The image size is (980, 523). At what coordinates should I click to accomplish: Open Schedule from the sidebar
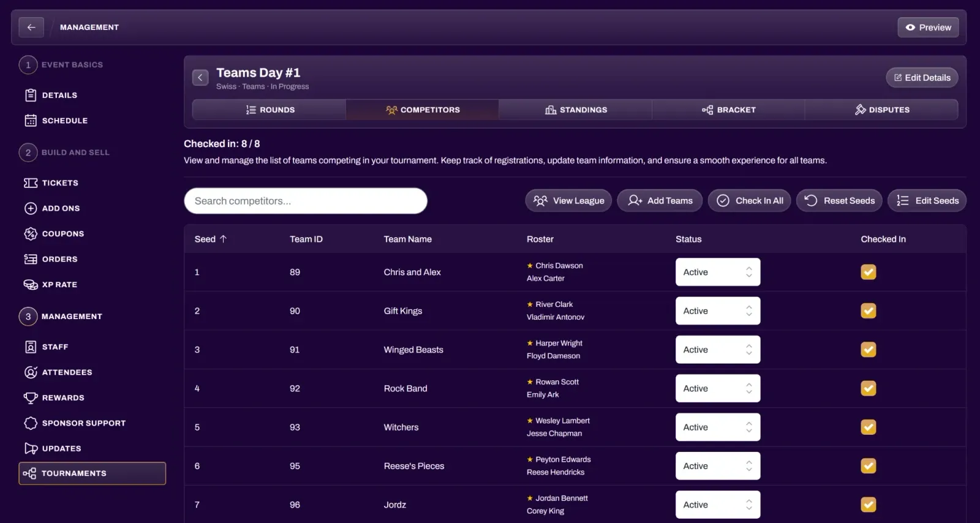coord(56,121)
